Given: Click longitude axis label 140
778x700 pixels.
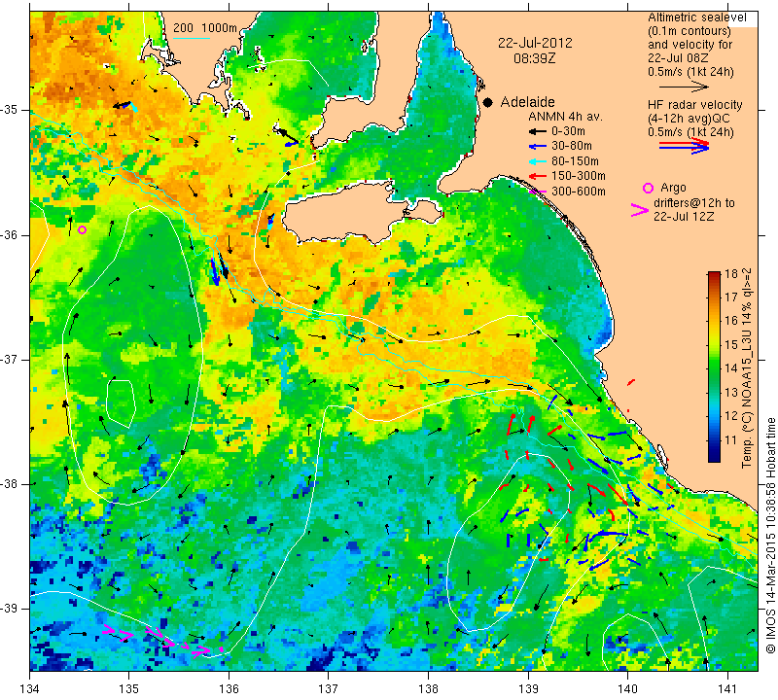Looking at the screenshot, I should [x=627, y=688].
